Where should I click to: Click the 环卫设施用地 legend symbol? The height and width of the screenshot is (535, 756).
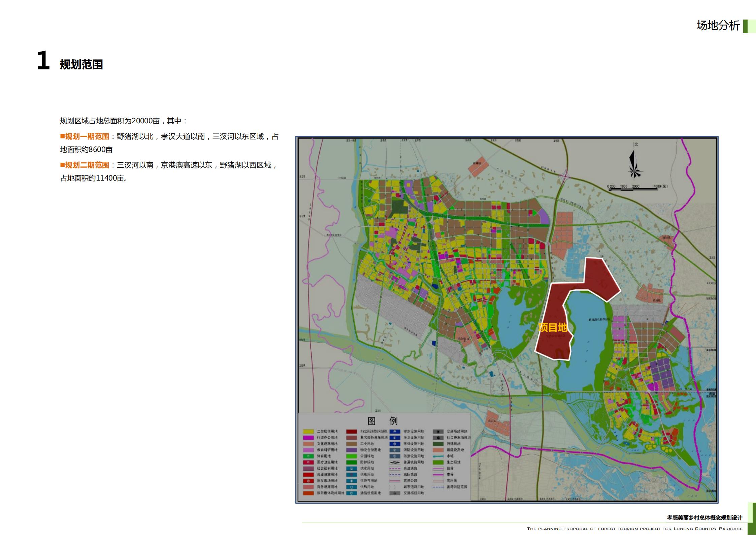(x=395, y=438)
